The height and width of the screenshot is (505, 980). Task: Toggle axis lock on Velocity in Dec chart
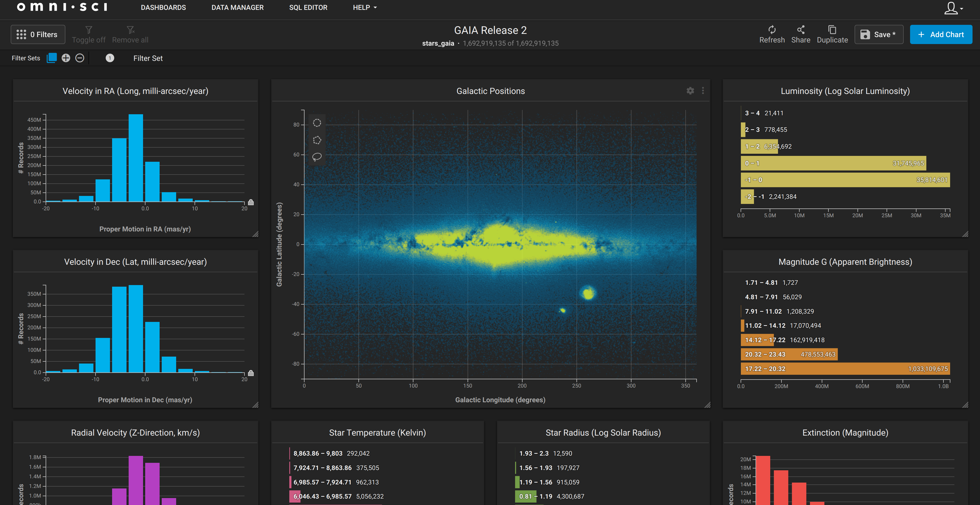point(251,373)
